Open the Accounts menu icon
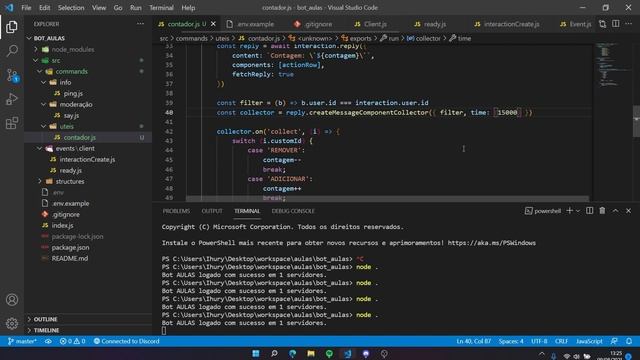Screen dimensions: 640x360 pos(12,300)
